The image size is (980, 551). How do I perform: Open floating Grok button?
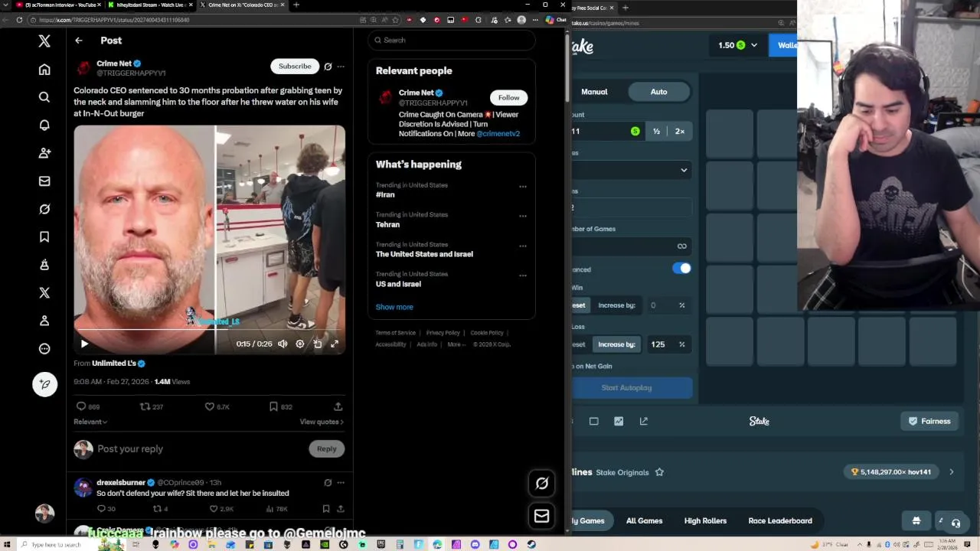click(x=541, y=483)
